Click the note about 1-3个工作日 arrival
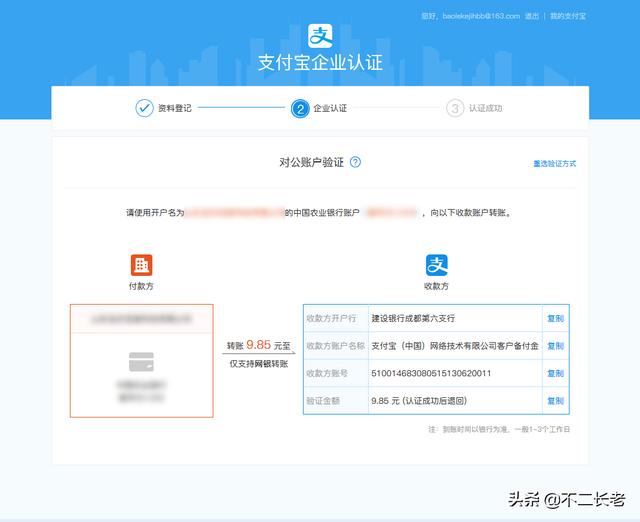640x522 pixels. (x=499, y=429)
